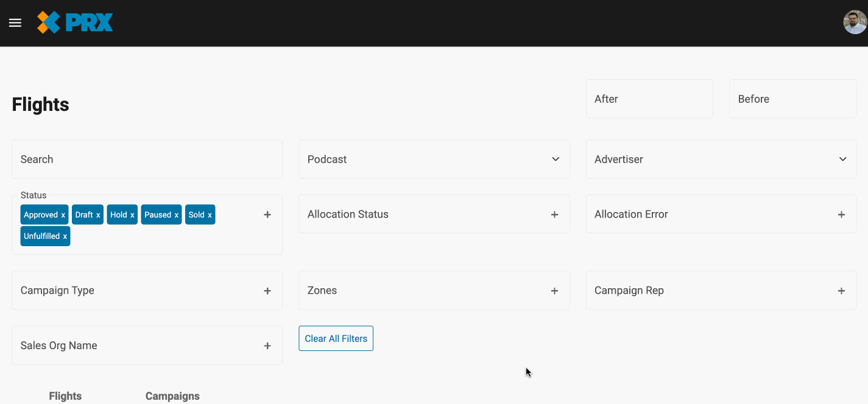Click the Clear All Filters button
The width and height of the screenshot is (868, 404).
[x=336, y=339]
